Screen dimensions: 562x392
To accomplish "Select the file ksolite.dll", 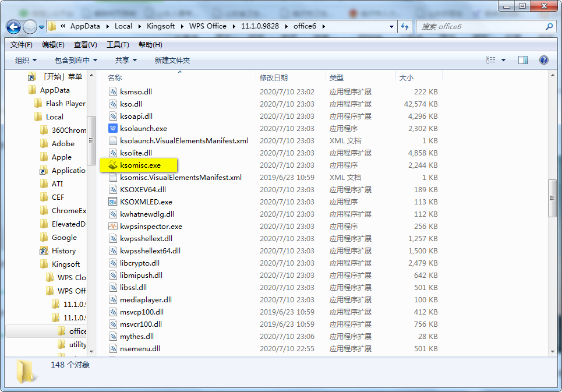I will (x=136, y=153).
